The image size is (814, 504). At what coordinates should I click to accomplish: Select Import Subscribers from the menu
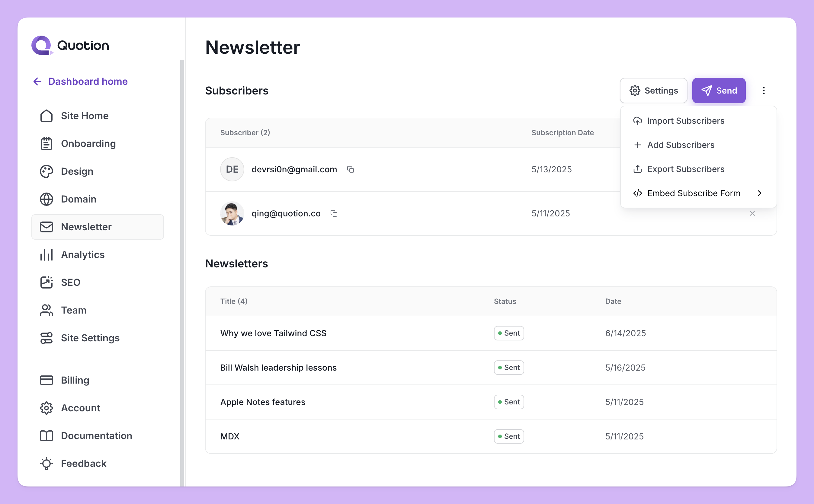[685, 121]
